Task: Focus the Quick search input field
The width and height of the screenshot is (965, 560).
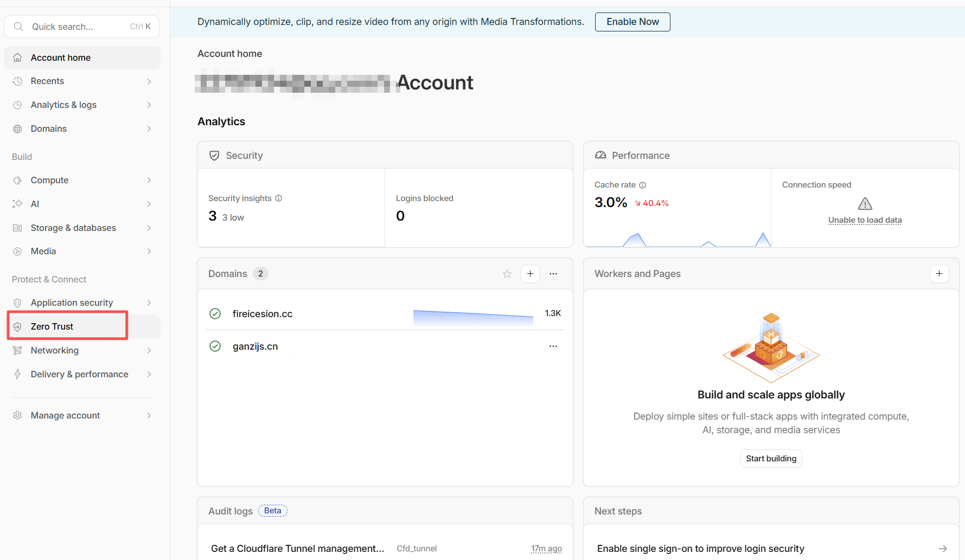Action: coord(82,27)
